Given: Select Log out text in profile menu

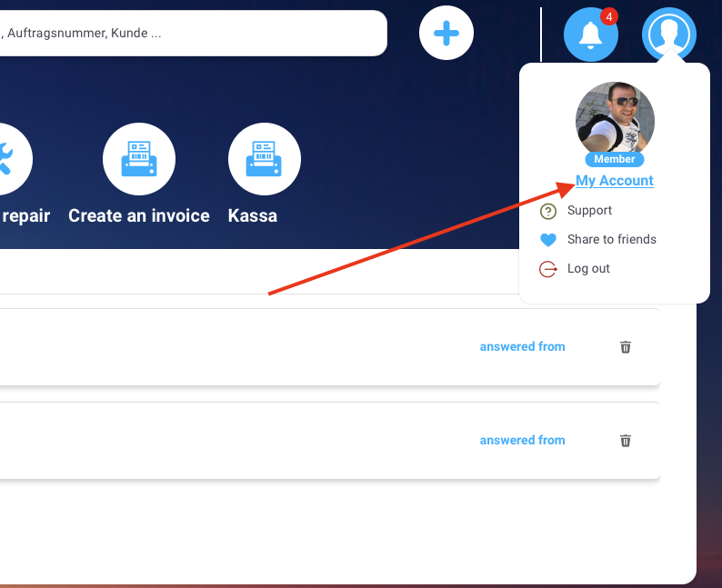Looking at the screenshot, I should pos(588,269).
